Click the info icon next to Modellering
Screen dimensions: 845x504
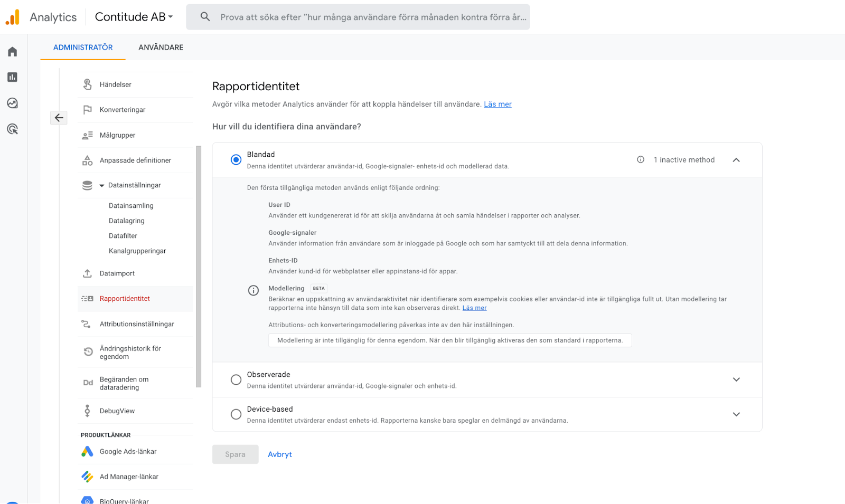coord(253,290)
